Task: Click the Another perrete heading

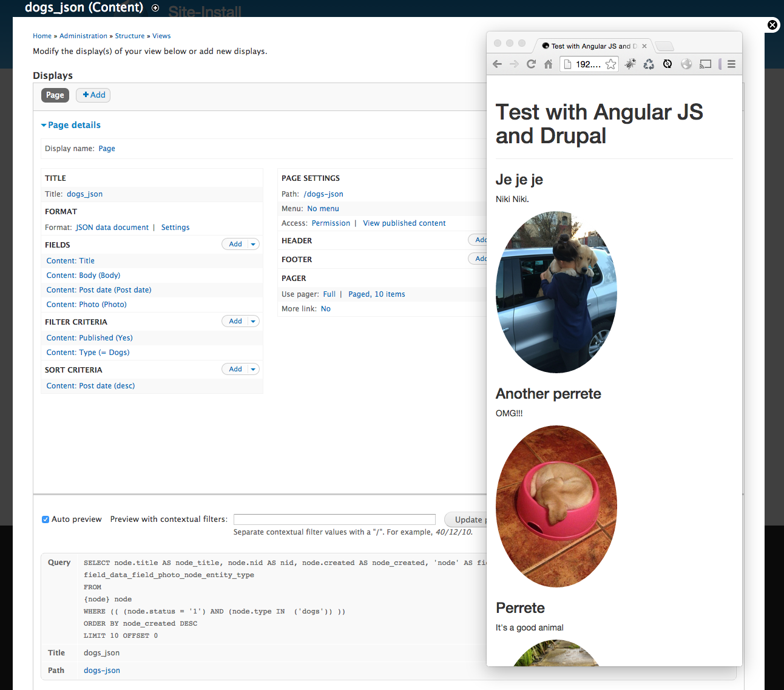Action: click(549, 394)
